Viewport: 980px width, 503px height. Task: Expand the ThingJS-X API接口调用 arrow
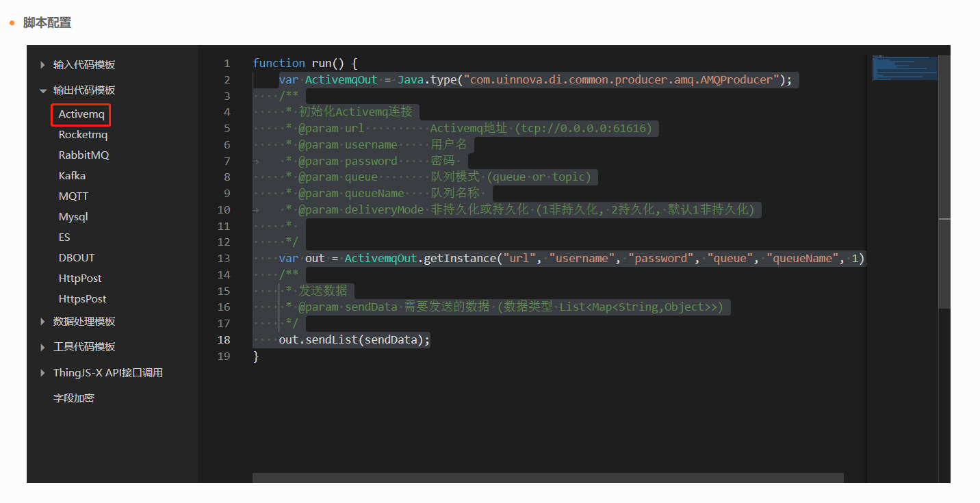[42, 373]
